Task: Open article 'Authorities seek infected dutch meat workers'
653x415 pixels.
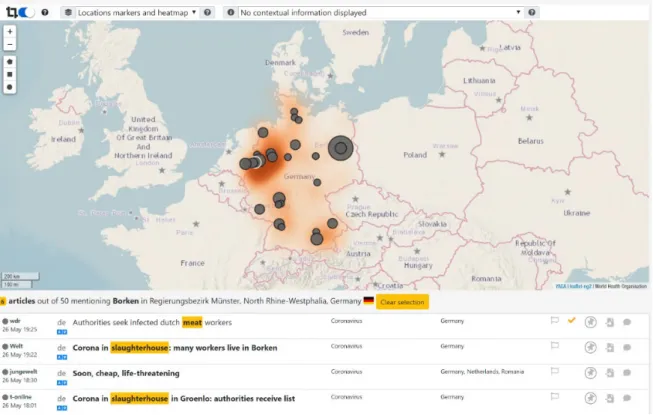Action: (152, 322)
